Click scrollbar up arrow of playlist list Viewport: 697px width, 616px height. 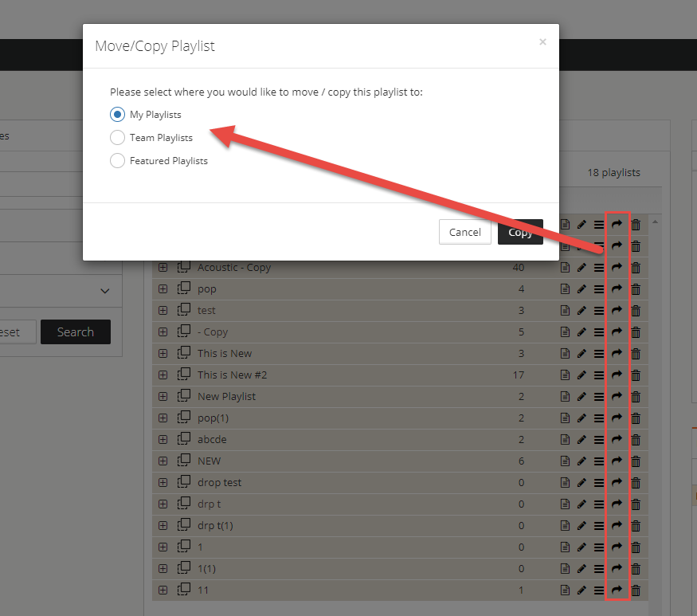click(x=655, y=222)
